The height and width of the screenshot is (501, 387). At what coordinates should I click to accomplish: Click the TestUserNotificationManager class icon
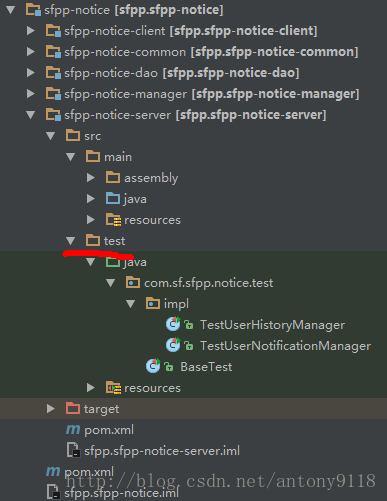pos(173,345)
